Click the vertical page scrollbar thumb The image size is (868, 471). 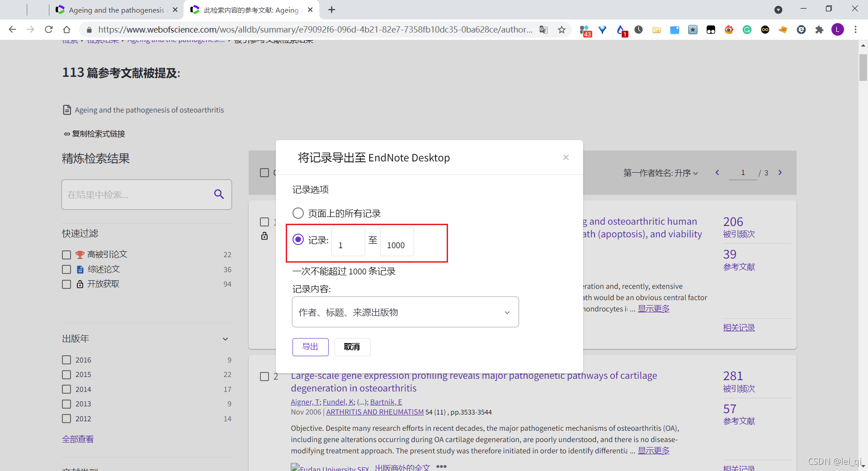(x=863, y=67)
